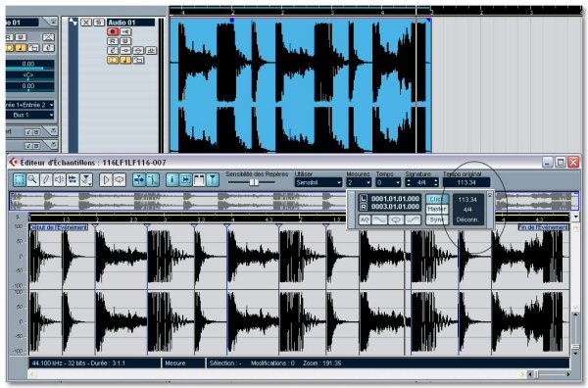Toggle musical timebase note button on track
Screen dimensions: 588x388
pos(125,60)
